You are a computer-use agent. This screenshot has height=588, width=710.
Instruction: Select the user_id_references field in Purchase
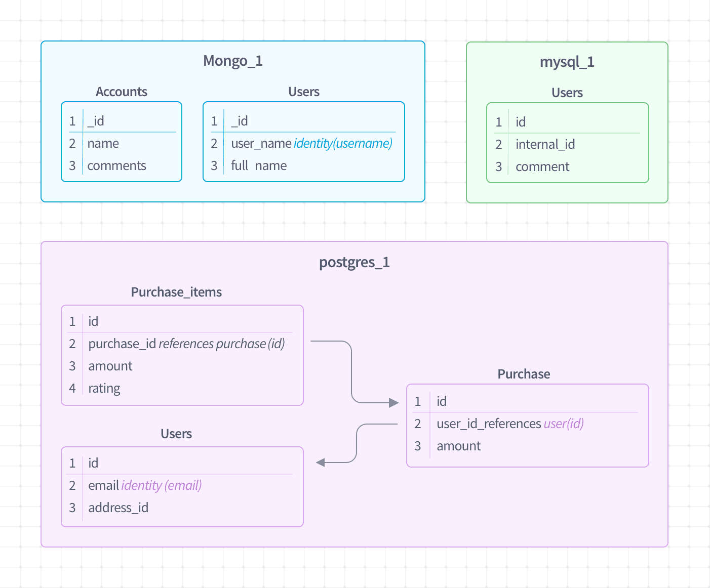coord(489,424)
